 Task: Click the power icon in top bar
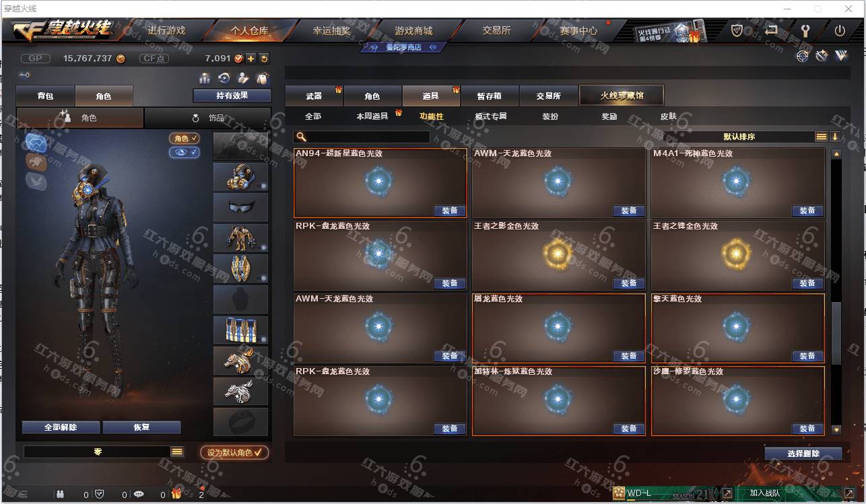tap(840, 30)
